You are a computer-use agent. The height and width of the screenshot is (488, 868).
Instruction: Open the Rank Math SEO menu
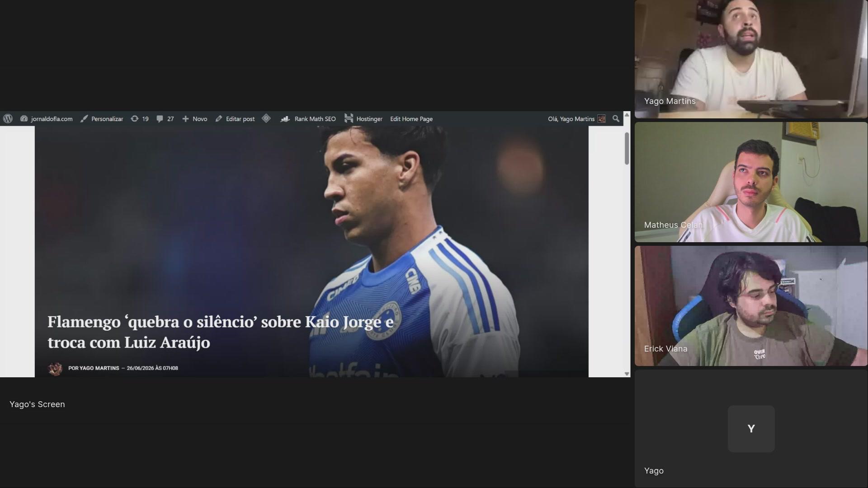point(308,119)
